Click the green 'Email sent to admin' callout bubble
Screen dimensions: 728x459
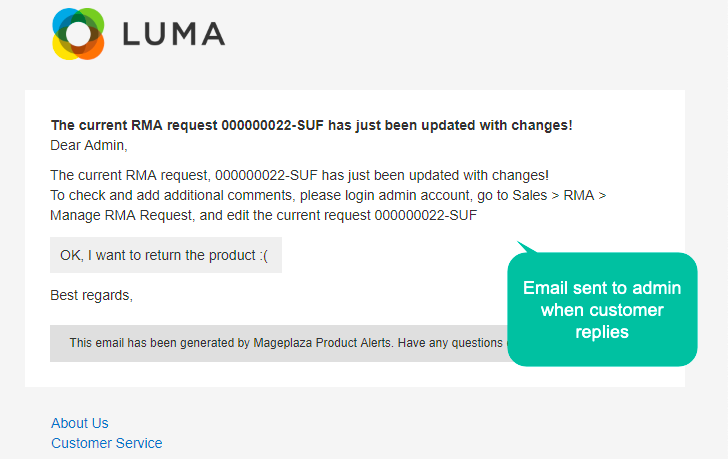[x=602, y=309]
